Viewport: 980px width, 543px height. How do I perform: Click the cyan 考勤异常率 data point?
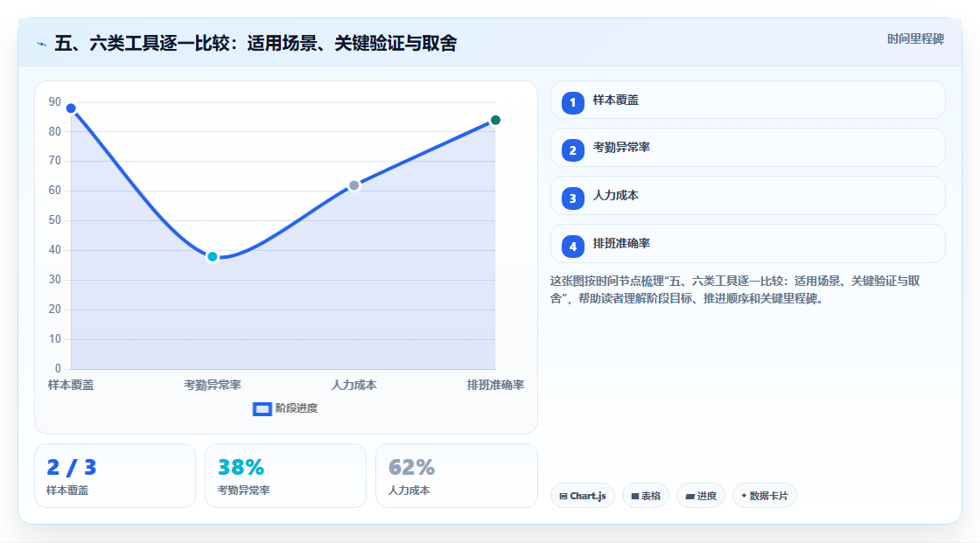click(x=213, y=257)
